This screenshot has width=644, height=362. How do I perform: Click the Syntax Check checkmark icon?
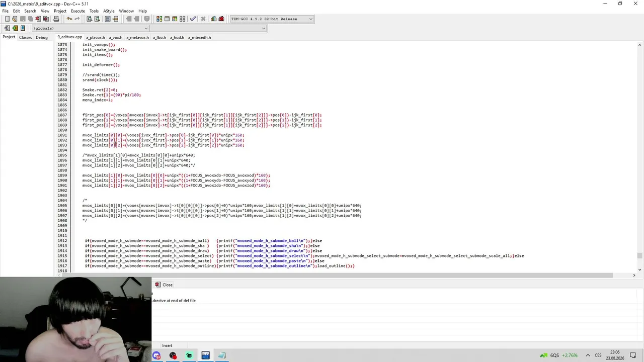pos(193,19)
